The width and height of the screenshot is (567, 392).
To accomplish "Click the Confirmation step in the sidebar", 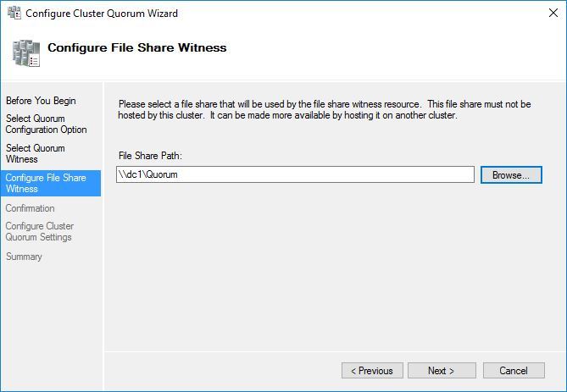I will coord(30,208).
